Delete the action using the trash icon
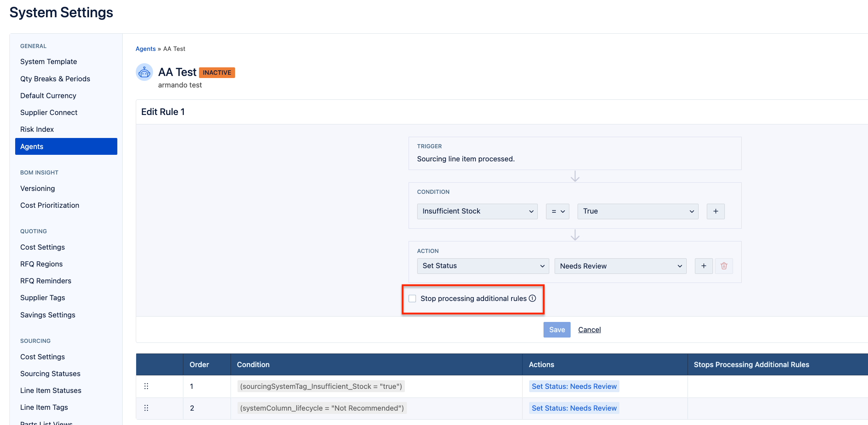This screenshot has width=868, height=425. [724, 266]
